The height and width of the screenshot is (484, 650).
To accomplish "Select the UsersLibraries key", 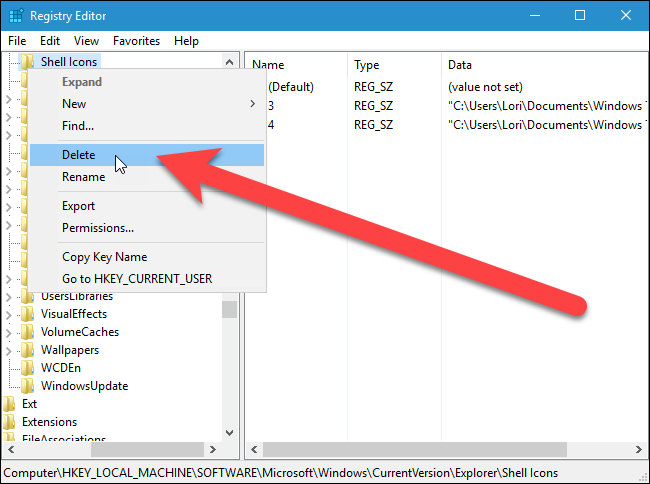I will 77,297.
